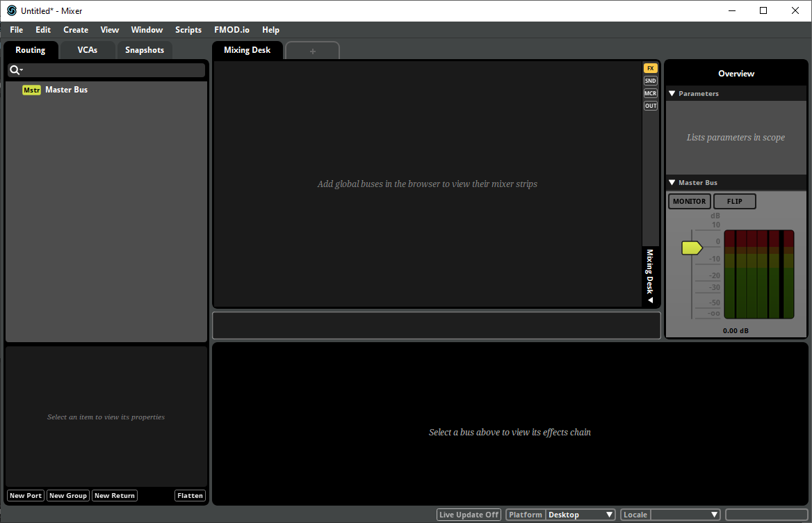Click the Mstr badge icon of Master Bus
The image size is (812, 523).
click(31, 90)
